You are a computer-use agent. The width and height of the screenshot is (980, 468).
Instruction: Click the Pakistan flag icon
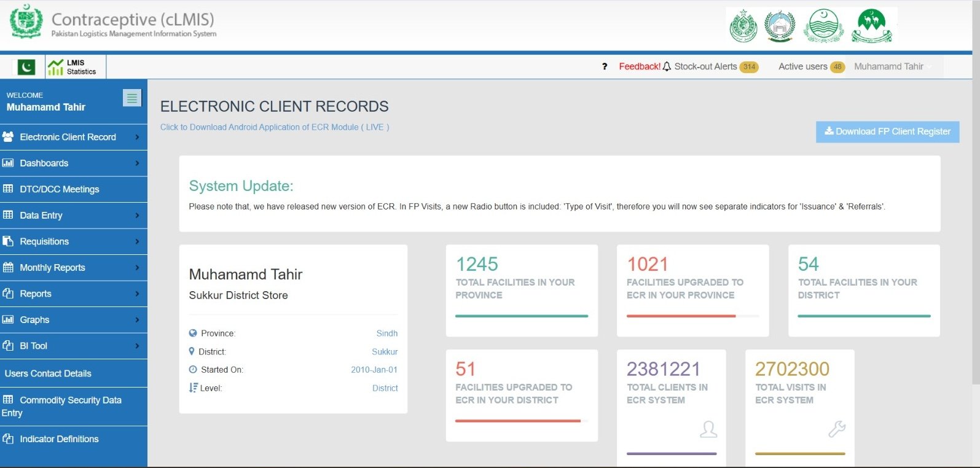pyautogui.click(x=26, y=66)
